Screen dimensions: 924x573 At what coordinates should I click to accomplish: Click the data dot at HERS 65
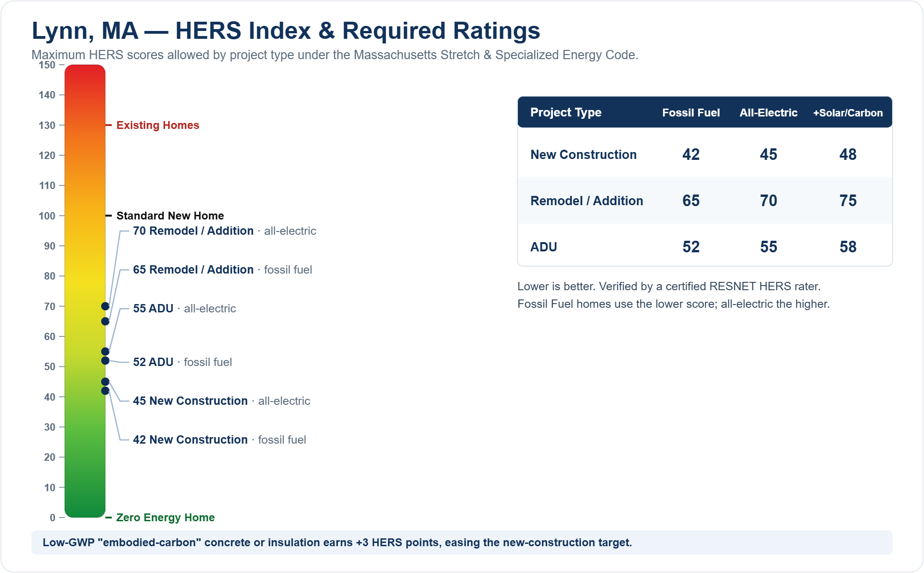coord(105,321)
